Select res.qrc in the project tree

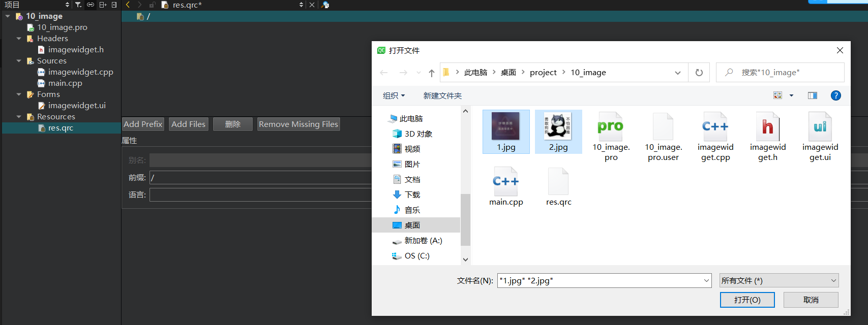(61, 128)
